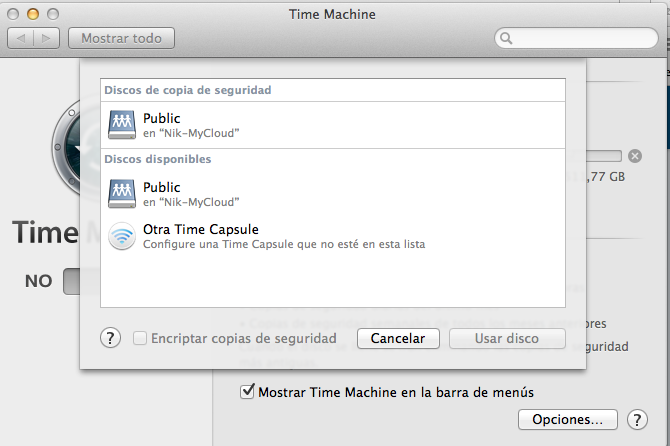The height and width of the screenshot is (446, 670).
Task: Click the Usar disco button
Action: [507, 338]
